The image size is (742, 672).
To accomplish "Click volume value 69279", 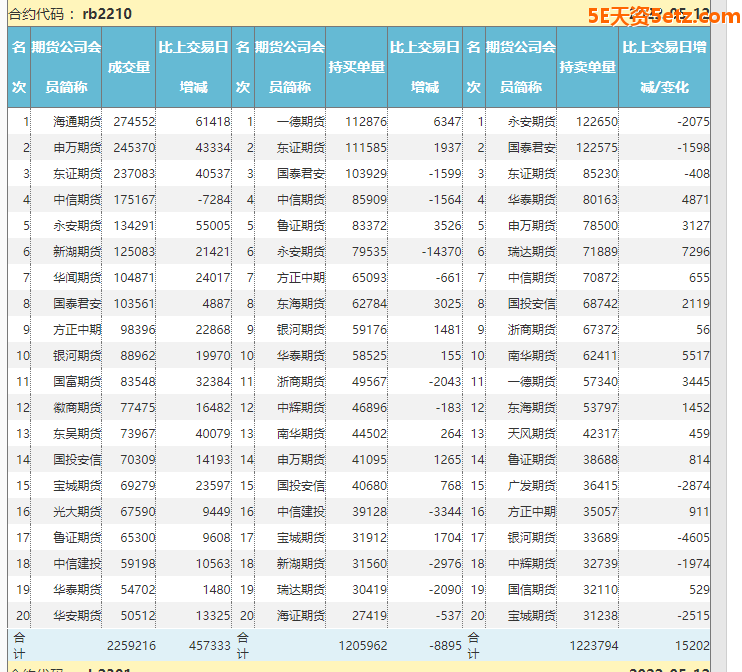I will click(x=137, y=486).
